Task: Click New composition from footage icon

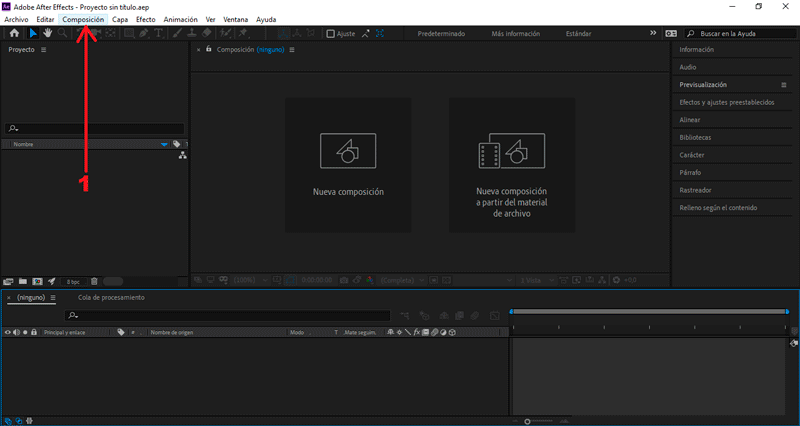Action: pyautogui.click(x=511, y=150)
